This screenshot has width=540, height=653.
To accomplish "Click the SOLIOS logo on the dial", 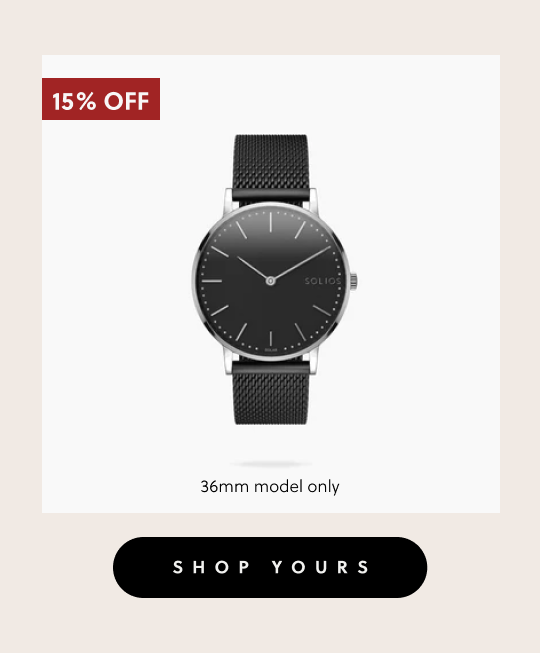I will pos(323,281).
